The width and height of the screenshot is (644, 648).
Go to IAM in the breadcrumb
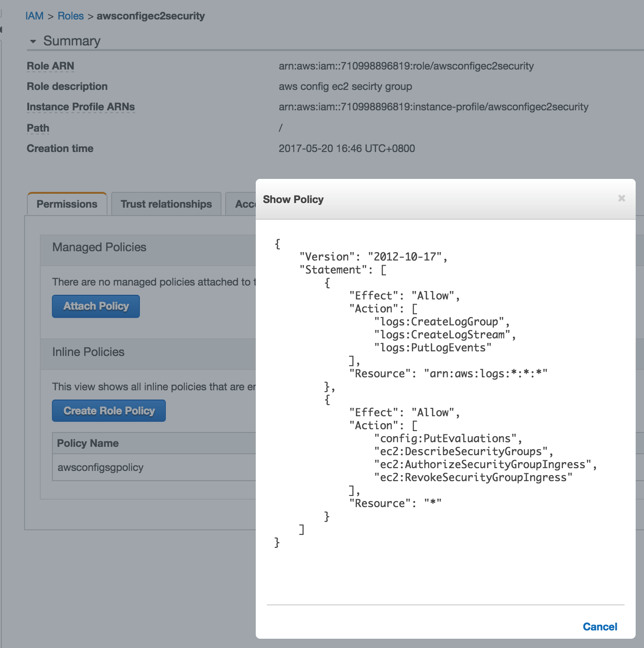point(34,16)
